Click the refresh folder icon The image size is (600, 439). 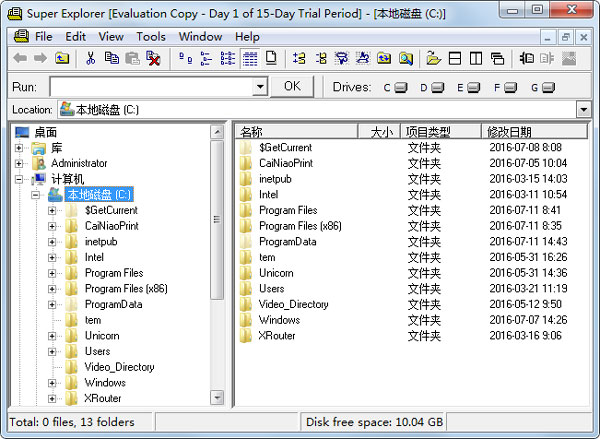point(384,59)
